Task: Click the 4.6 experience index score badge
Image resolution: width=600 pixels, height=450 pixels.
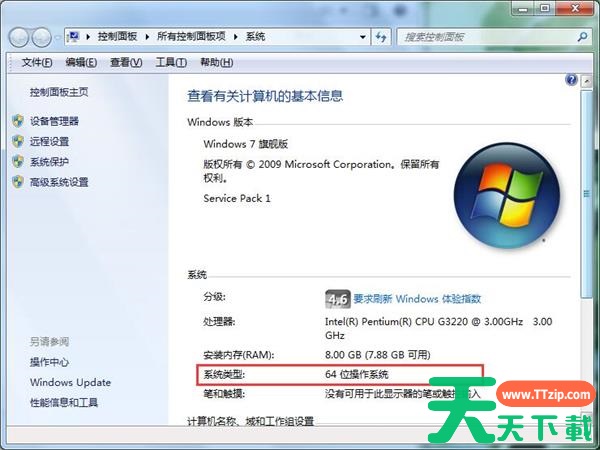Action: (x=338, y=299)
